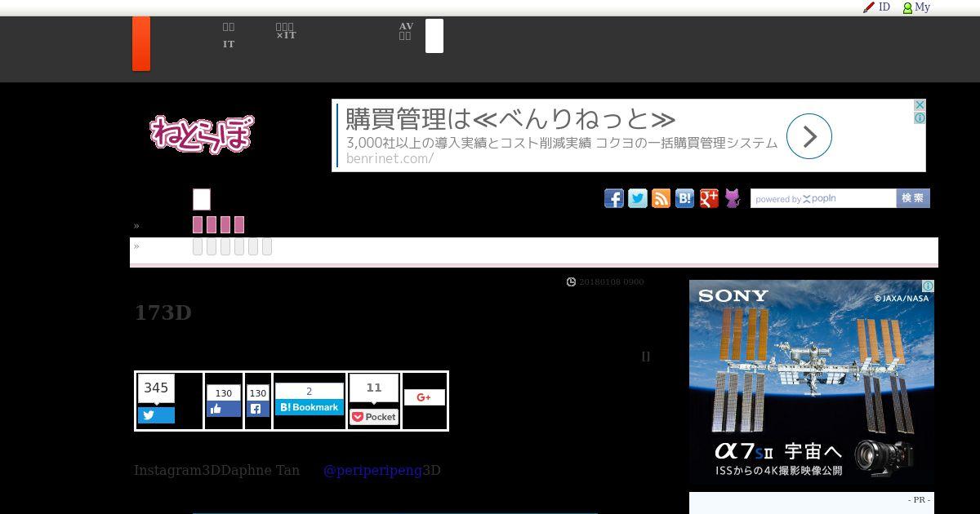The width and height of the screenshot is (980, 514).
Task: Click the article date 20180108 0900
Action: (x=612, y=282)
